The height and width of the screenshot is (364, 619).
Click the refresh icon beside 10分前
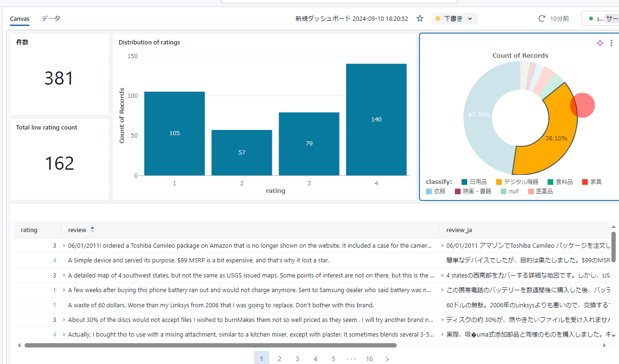[542, 18]
